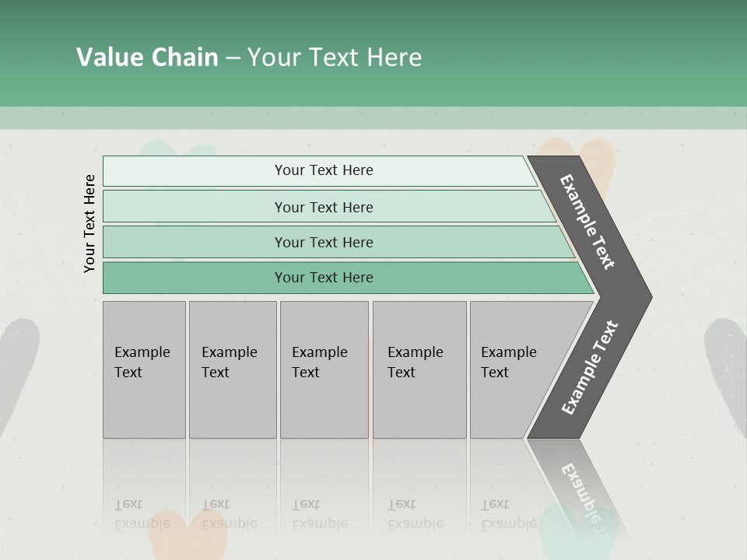The height and width of the screenshot is (560, 747).
Task: Select the darkest green 'Your Text Here' bar
Action: click(x=323, y=278)
